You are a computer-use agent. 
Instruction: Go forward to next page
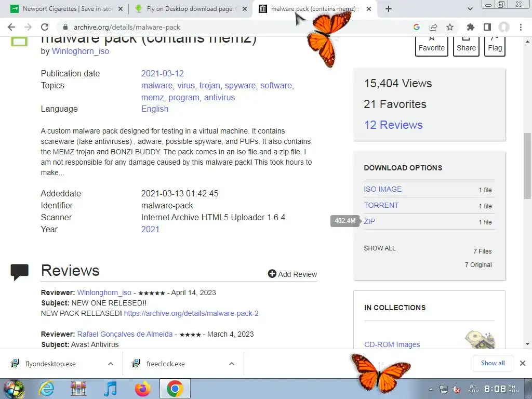pyautogui.click(x=28, y=27)
